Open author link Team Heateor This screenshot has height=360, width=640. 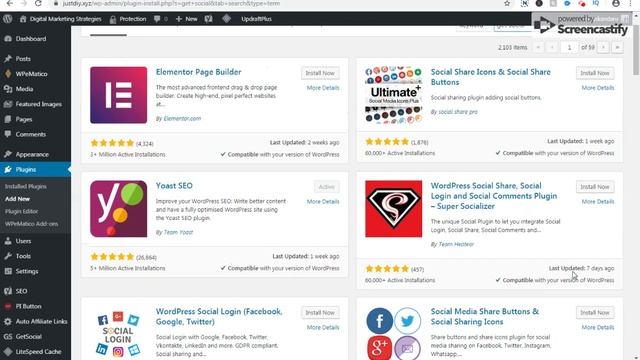[456, 244]
